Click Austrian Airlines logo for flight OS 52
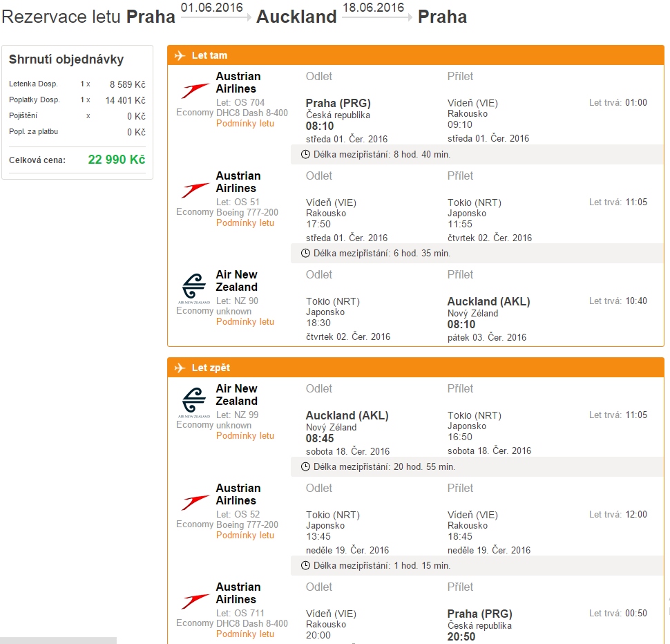The width and height of the screenshot is (670, 644). [194, 502]
